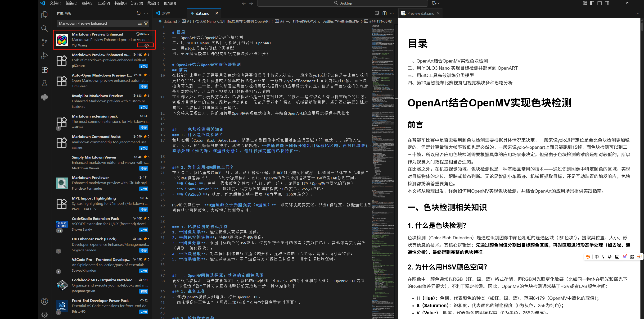The width and height of the screenshot is (644, 319).
Task: Split the data.md editor to the side
Action: tap(384, 13)
